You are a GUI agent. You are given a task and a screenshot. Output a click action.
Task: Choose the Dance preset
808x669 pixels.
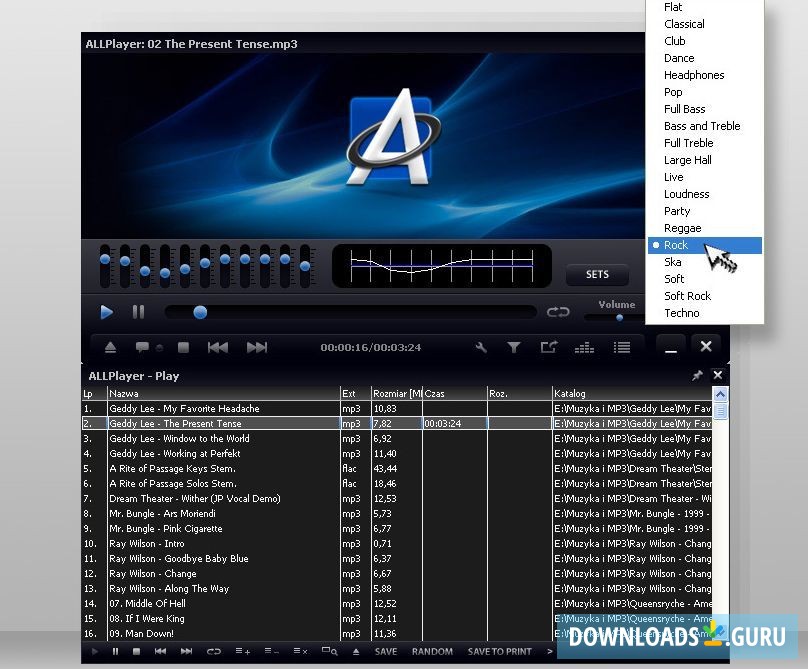(704, 58)
